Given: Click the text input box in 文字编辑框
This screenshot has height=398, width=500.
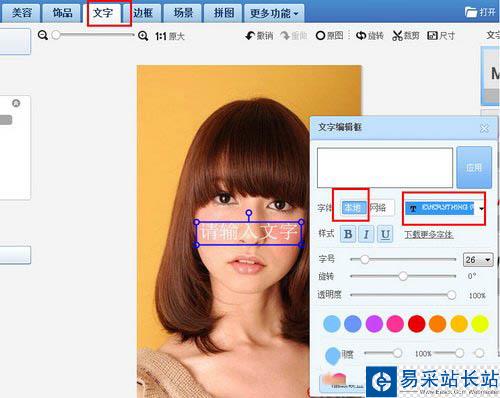Looking at the screenshot, I should (x=385, y=168).
